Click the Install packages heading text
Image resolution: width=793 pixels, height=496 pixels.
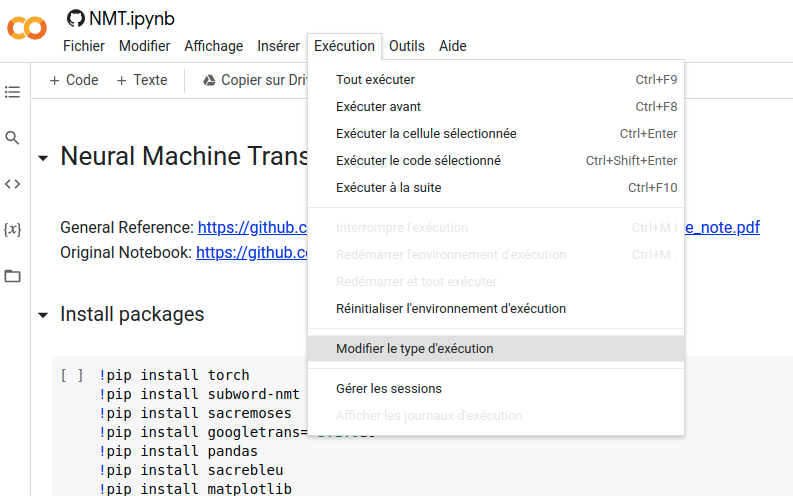[x=132, y=314]
